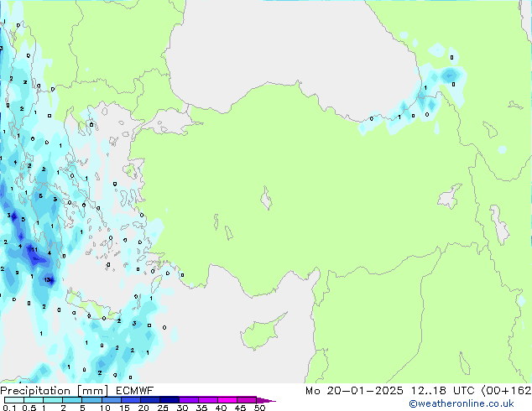Click the '50' legend scale label
532x411 pixels.
coord(259,408)
